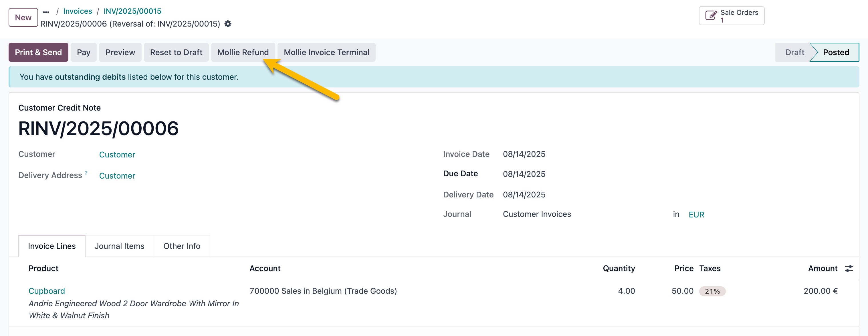The width and height of the screenshot is (868, 336).
Task: Switch to Journal Items tab
Action: (x=119, y=246)
